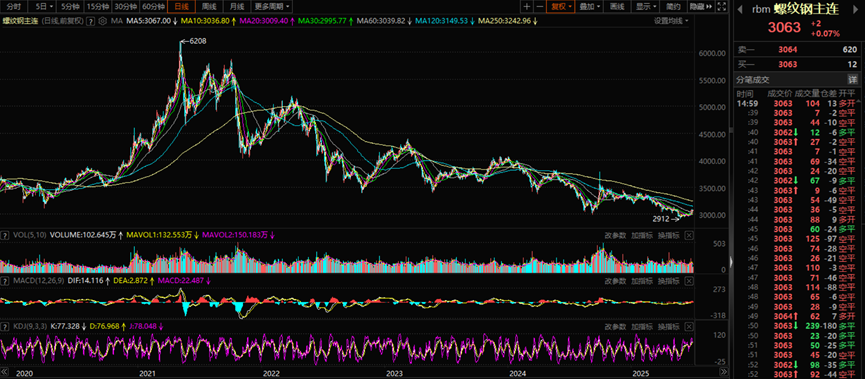The height and width of the screenshot is (379, 865).
Task: Click 加指标 in the KDJ panel
Action: tap(642, 327)
